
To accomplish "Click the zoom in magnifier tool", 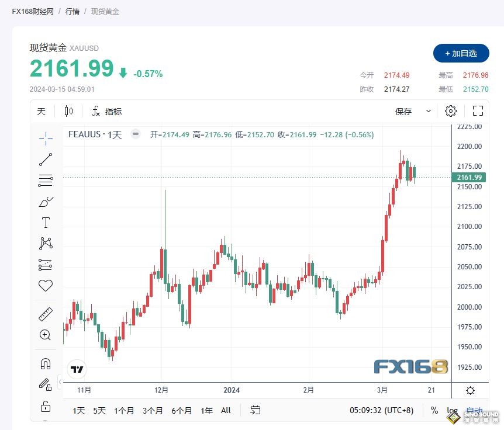I will (x=46, y=335).
